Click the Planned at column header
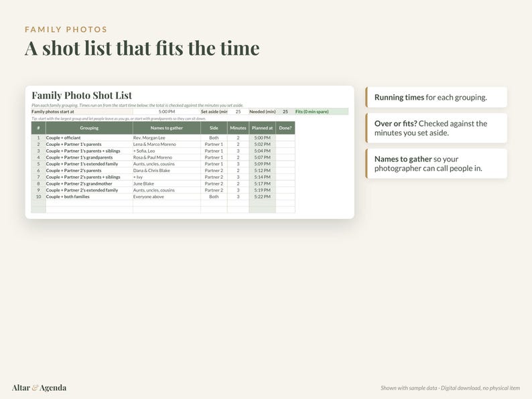Image resolution: width=532 pixels, height=399 pixels. [262, 128]
